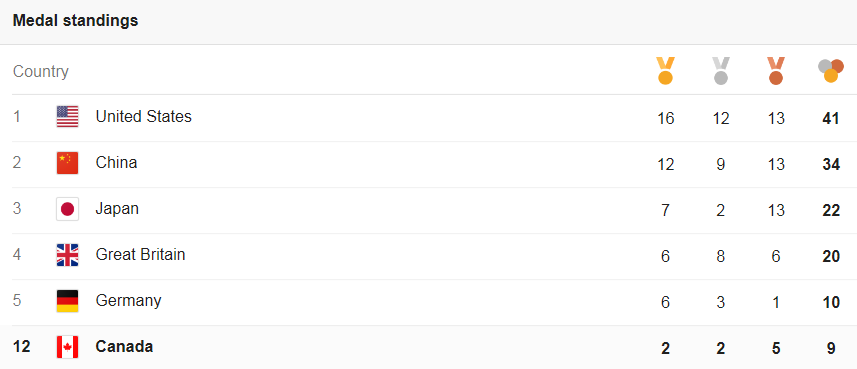Click the bronze medal column icon
The width and height of the screenshot is (857, 369).
point(776,71)
